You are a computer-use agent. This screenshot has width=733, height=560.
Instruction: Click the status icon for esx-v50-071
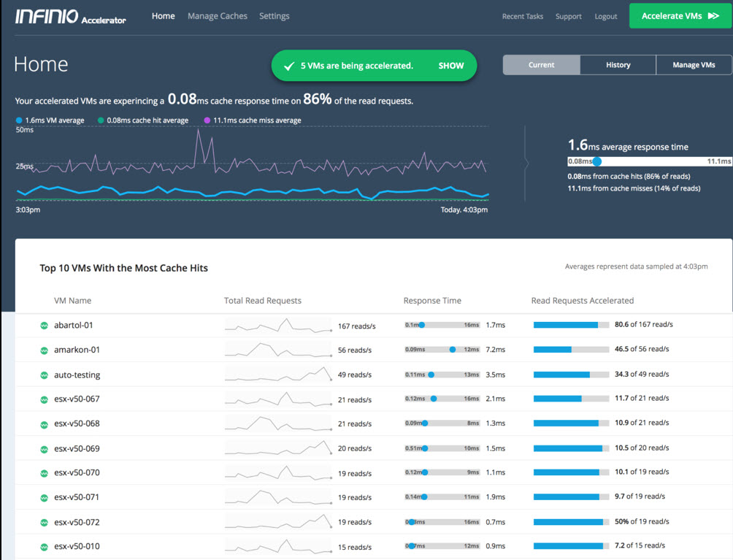(44, 498)
